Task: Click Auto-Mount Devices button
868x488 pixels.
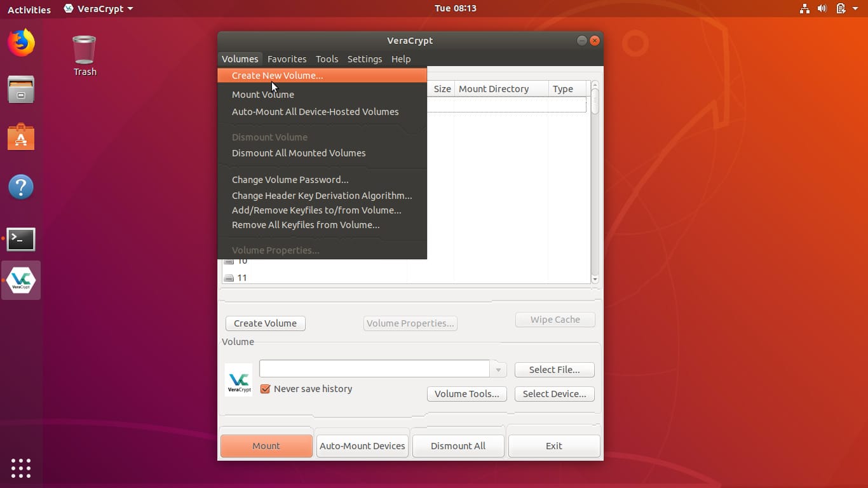Action: [x=362, y=445]
